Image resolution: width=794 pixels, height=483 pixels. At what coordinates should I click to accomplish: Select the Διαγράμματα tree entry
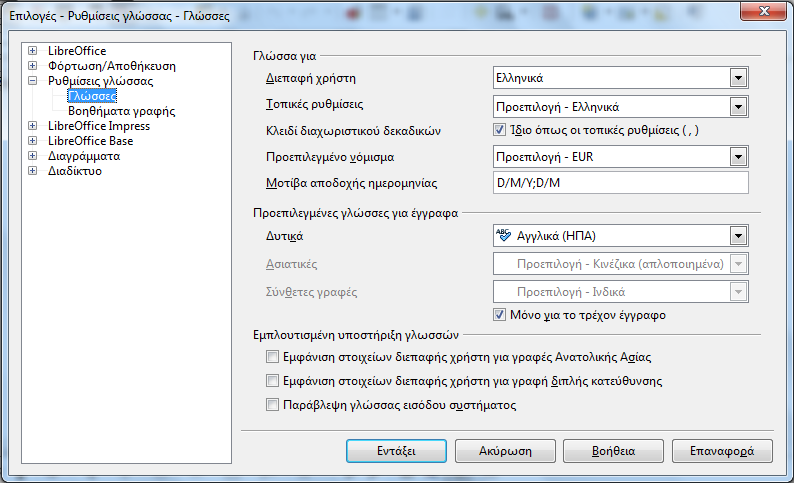coord(84,155)
